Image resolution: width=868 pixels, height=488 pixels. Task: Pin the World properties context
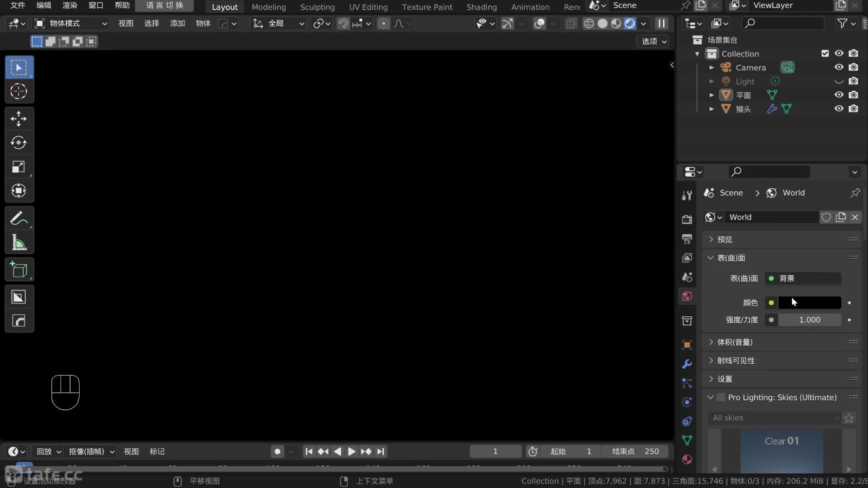click(x=855, y=193)
